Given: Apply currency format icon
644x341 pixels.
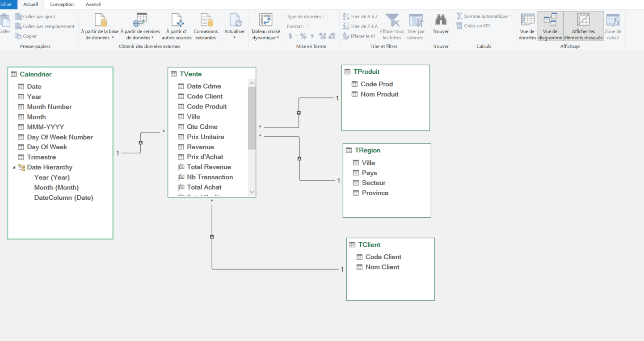Looking at the screenshot, I should pyautogui.click(x=290, y=36).
